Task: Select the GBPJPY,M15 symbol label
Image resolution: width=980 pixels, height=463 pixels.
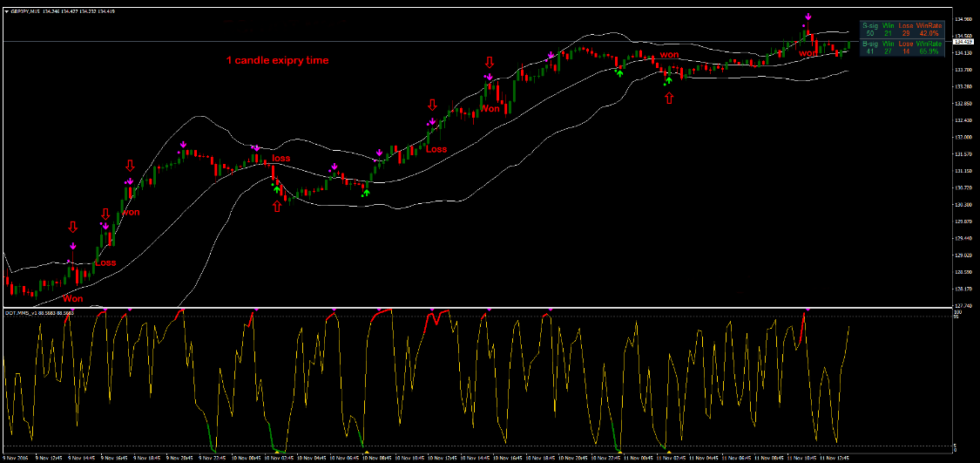Action: pyautogui.click(x=24, y=10)
